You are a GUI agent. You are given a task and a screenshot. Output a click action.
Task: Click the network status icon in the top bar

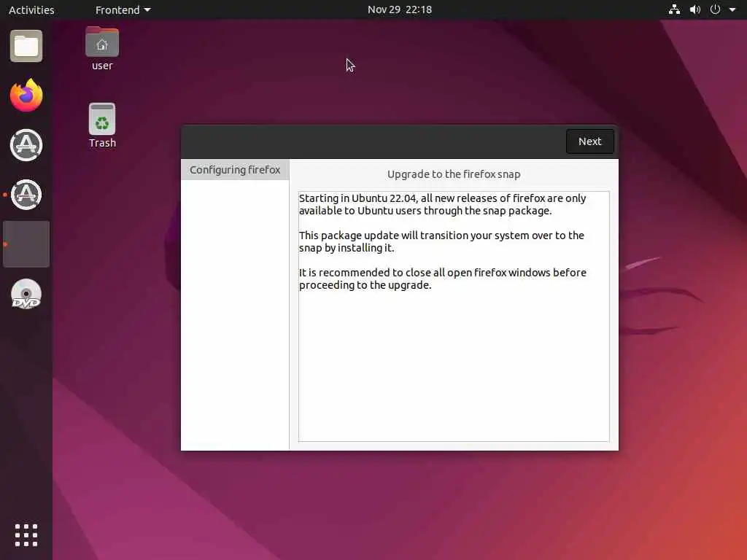674,9
